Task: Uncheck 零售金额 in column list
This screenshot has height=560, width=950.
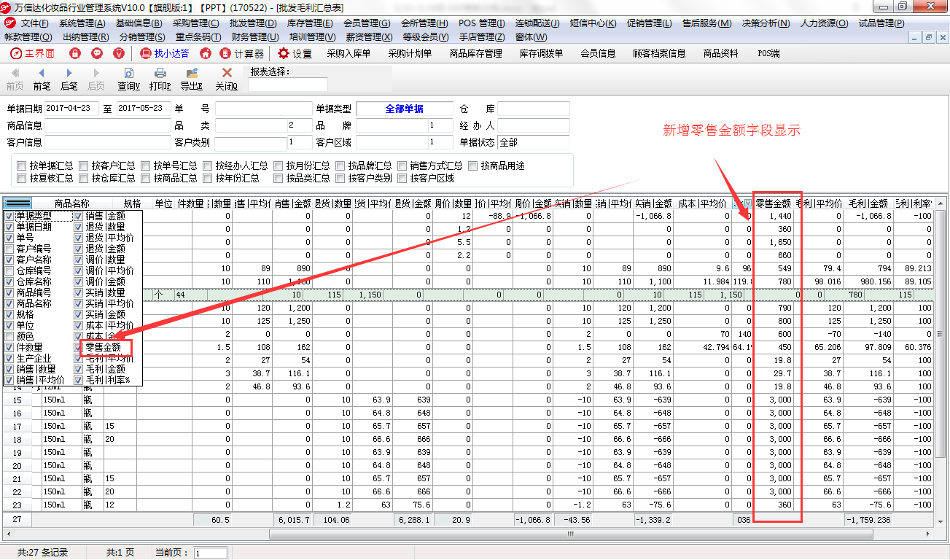Action: 79,348
